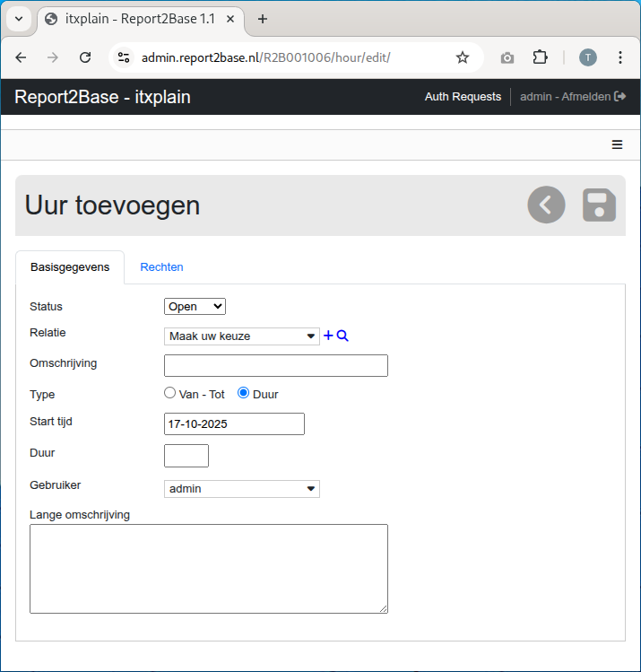Switch to the Rechten tab
Screen dimensions: 641x672
(x=161, y=267)
